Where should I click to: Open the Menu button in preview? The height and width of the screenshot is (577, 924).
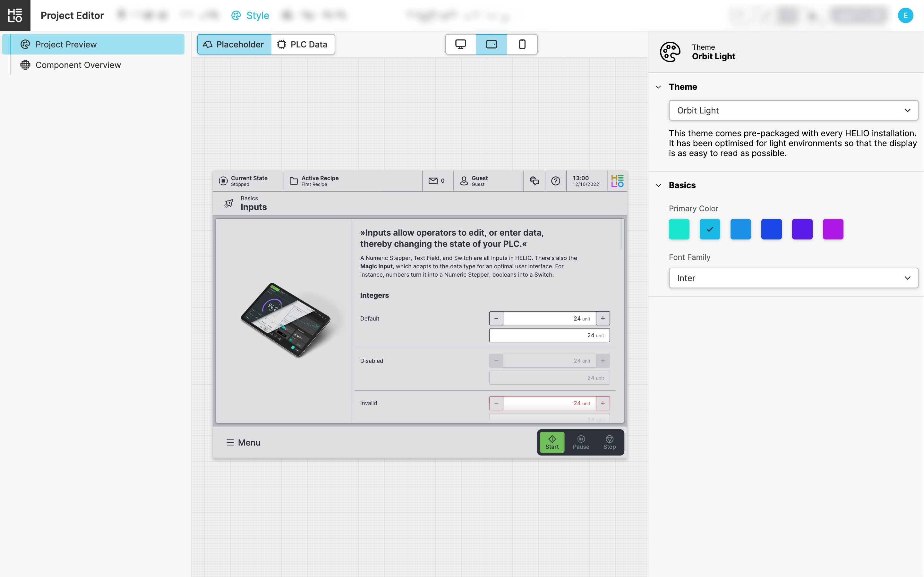click(243, 442)
